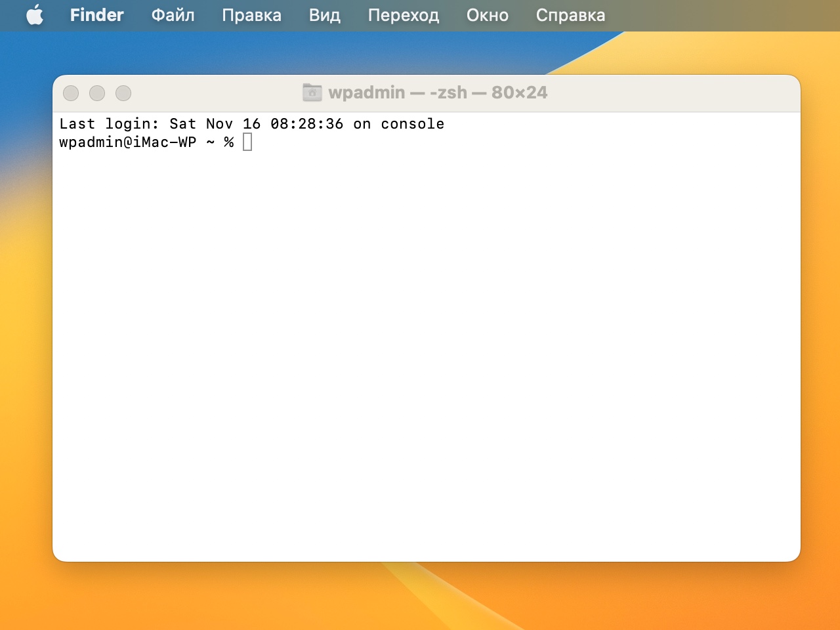Viewport: 840px width, 630px height.
Task: Click the yellow minimize window button
Action: [97, 93]
